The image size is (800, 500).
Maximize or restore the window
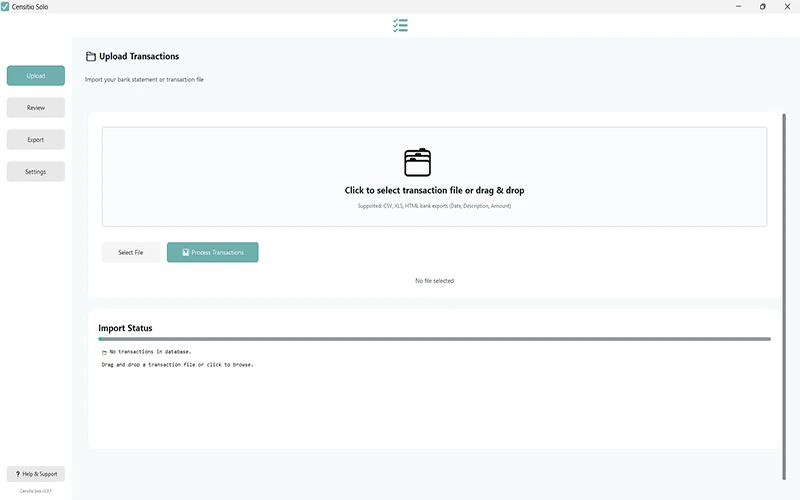(x=763, y=7)
